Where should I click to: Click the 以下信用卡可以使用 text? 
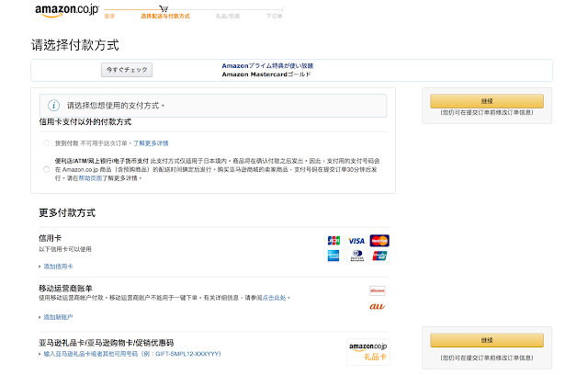(x=65, y=249)
